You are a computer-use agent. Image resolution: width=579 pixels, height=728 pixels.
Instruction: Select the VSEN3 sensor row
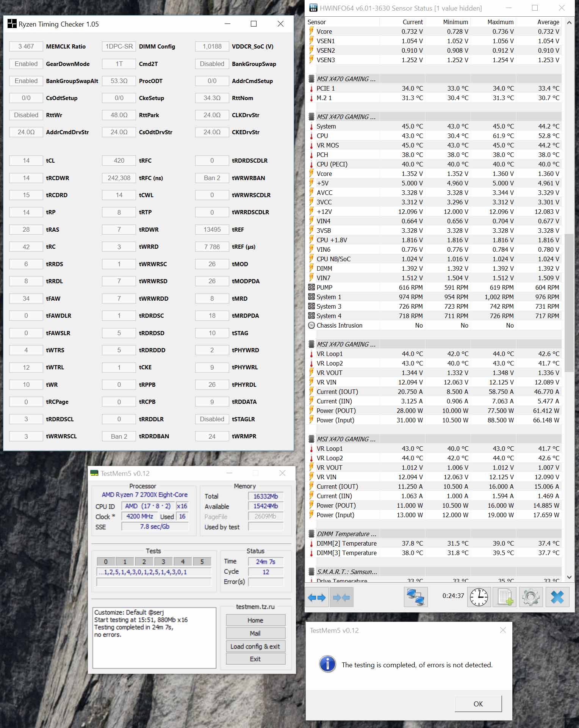pos(434,60)
